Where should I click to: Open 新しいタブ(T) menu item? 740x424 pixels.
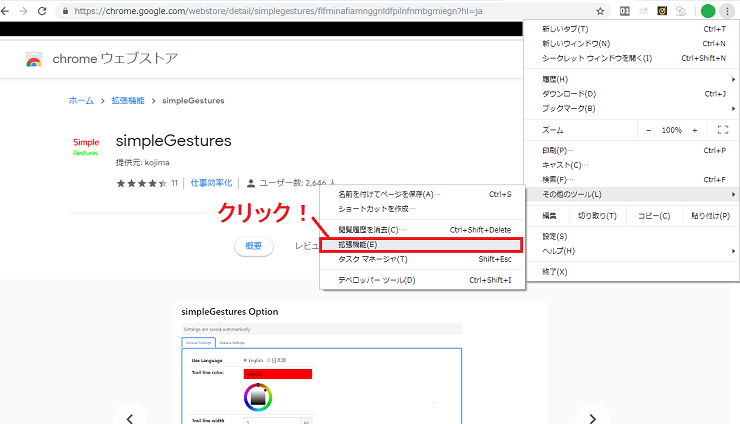(631, 29)
